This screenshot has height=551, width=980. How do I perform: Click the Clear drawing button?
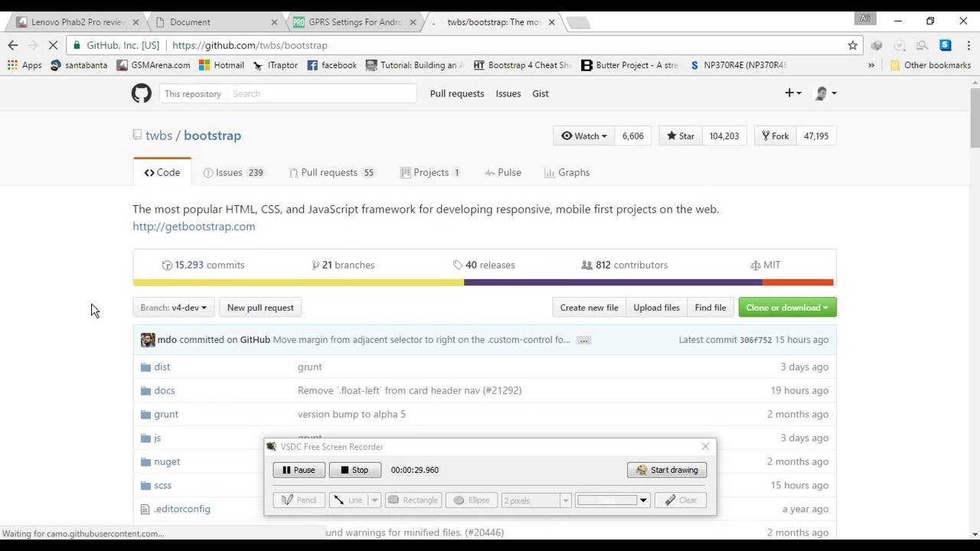coord(681,500)
